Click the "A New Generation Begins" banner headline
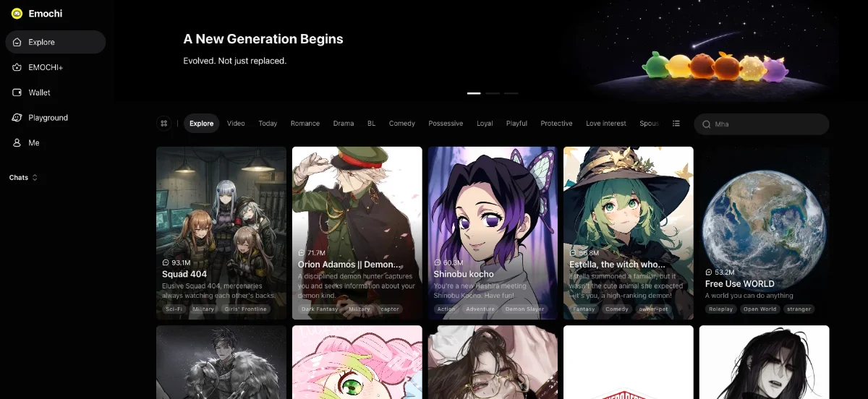Screen dimensions: 868x399 click(263, 39)
